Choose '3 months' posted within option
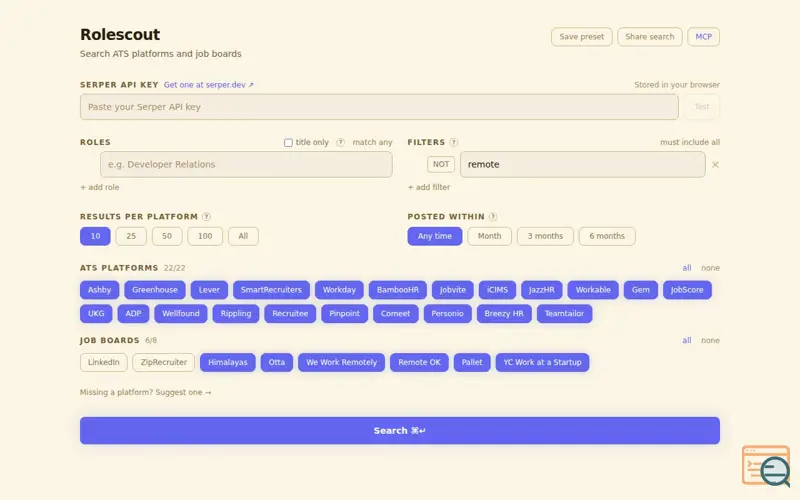Image resolution: width=800 pixels, height=500 pixels. 545,236
